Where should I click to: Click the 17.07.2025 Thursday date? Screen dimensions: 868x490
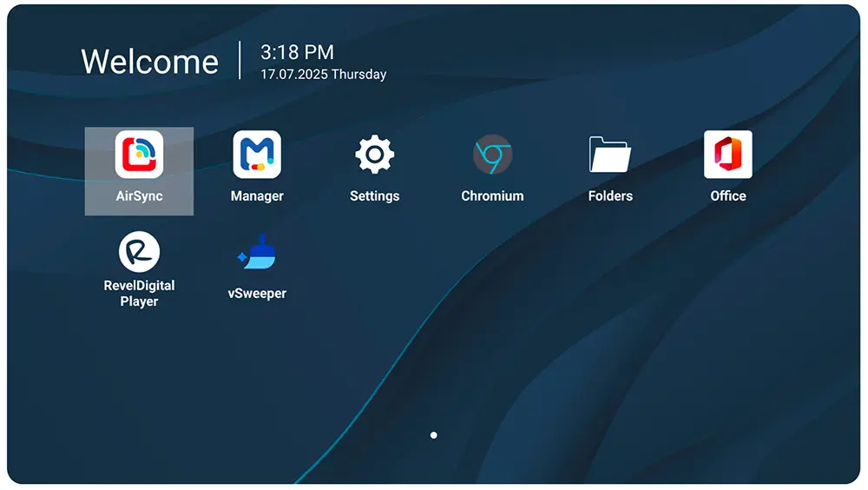pos(323,74)
